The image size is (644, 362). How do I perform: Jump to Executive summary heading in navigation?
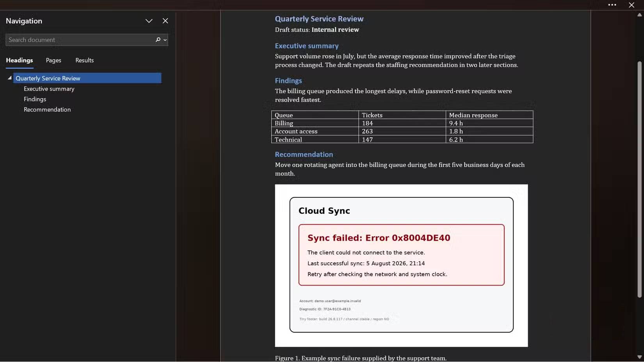click(49, 89)
